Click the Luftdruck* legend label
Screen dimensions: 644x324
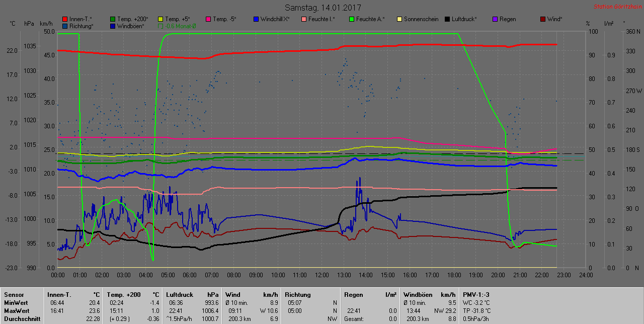(x=464, y=19)
